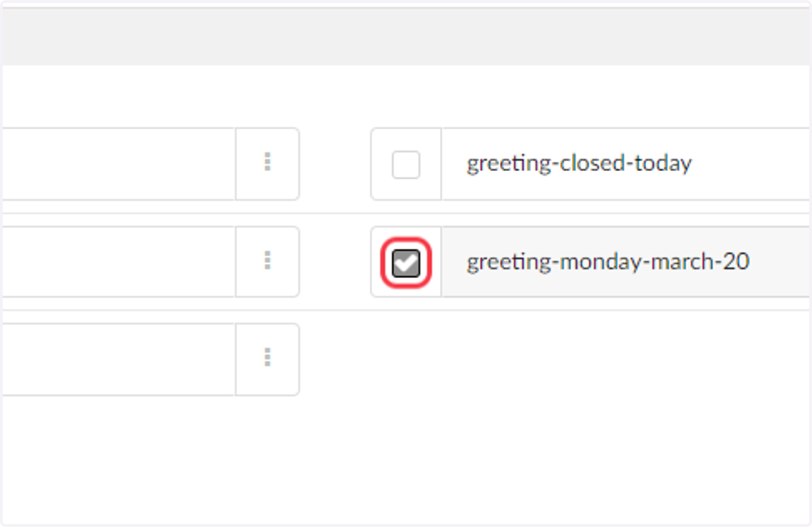Image resolution: width=812 pixels, height=527 pixels.
Task: Expand options via the topmost vertical ellipsis icon
Action: click(x=267, y=162)
